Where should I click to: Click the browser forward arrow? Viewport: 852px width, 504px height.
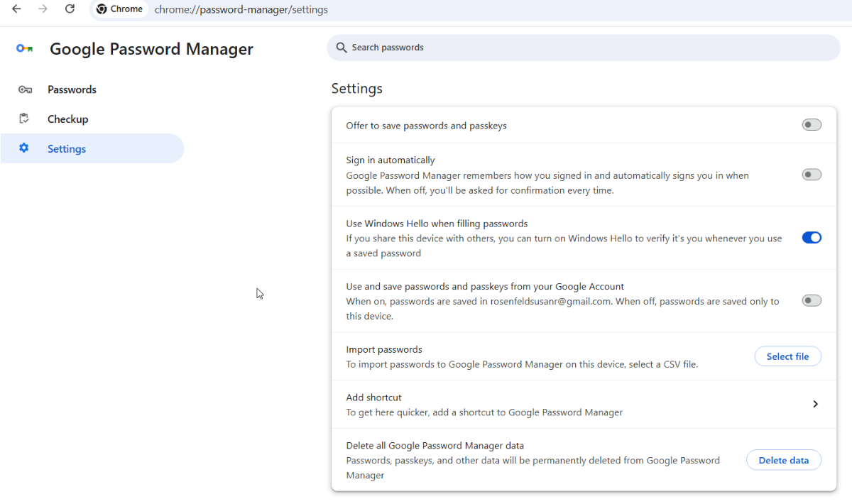(43, 9)
